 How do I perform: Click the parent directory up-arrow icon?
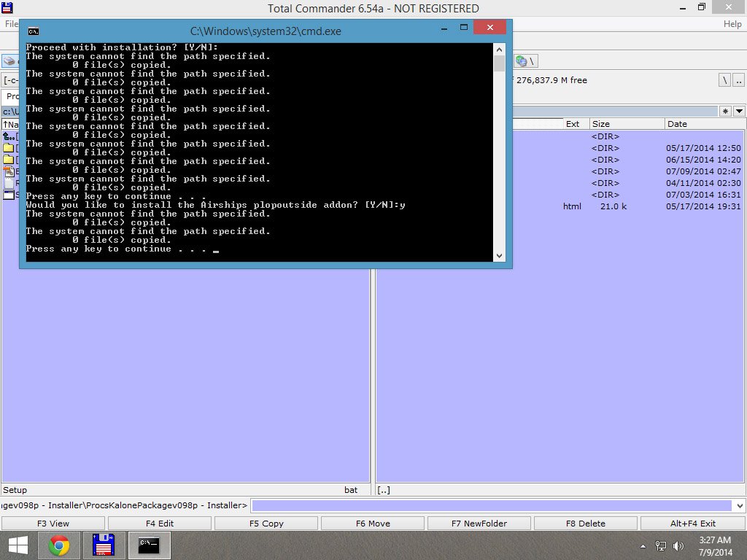pos(9,136)
